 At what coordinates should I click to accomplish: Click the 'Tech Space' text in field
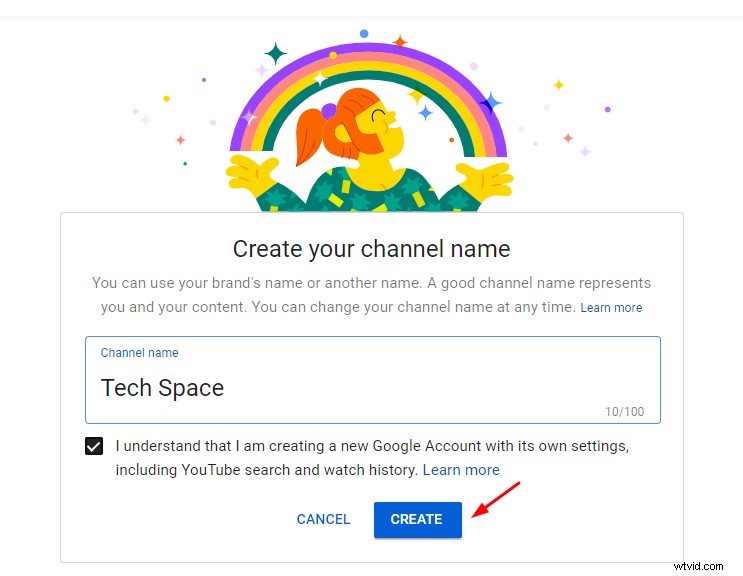[162, 388]
